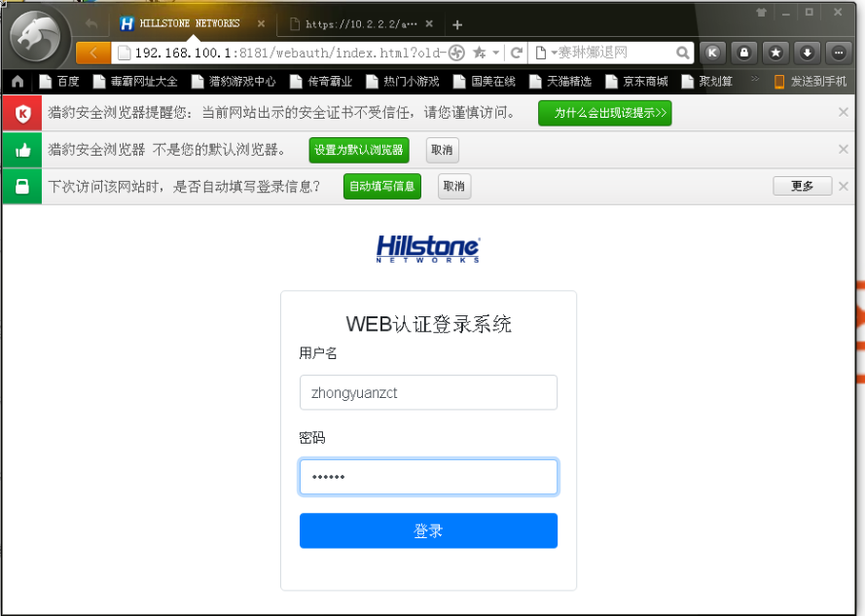Click the green thumbs-up icon
Screen dimensions: 865x616
[x=22, y=150]
